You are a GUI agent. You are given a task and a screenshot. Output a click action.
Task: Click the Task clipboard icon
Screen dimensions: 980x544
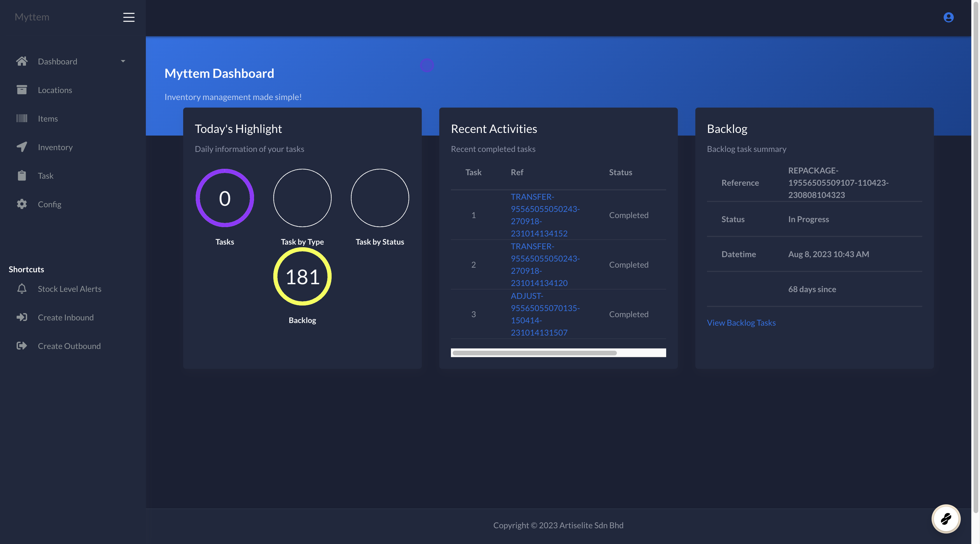(22, 176)
